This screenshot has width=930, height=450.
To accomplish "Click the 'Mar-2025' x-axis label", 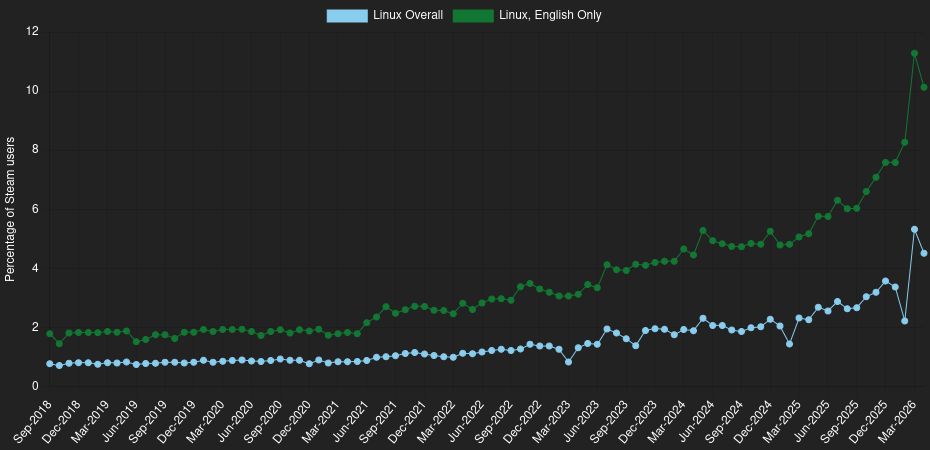I will (782, 420).
